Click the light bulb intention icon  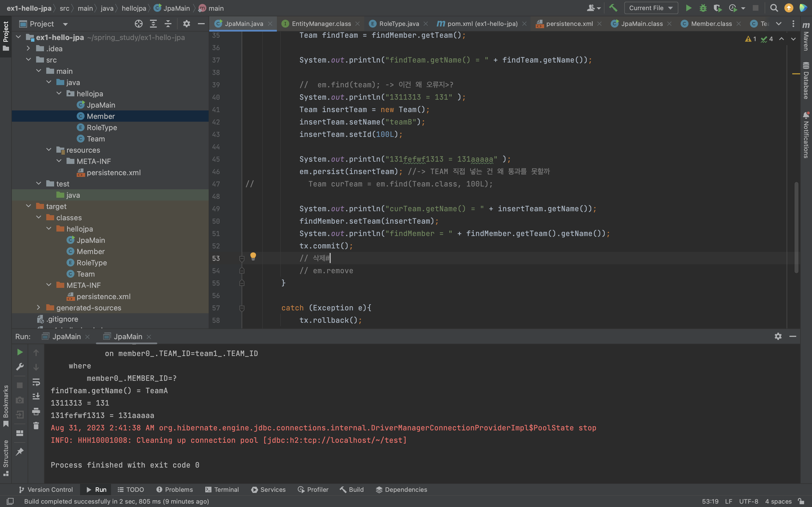tap(253, 257)
